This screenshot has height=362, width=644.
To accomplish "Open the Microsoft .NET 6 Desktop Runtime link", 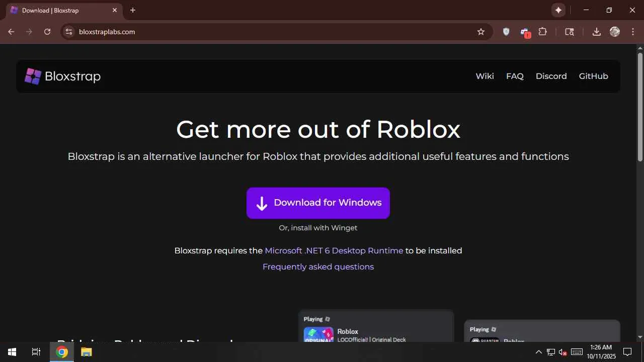I will 334,250.
